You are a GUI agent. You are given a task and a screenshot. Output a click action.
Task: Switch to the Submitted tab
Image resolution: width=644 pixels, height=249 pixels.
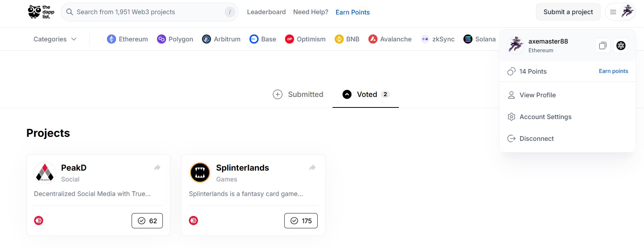tap(298, 94)
